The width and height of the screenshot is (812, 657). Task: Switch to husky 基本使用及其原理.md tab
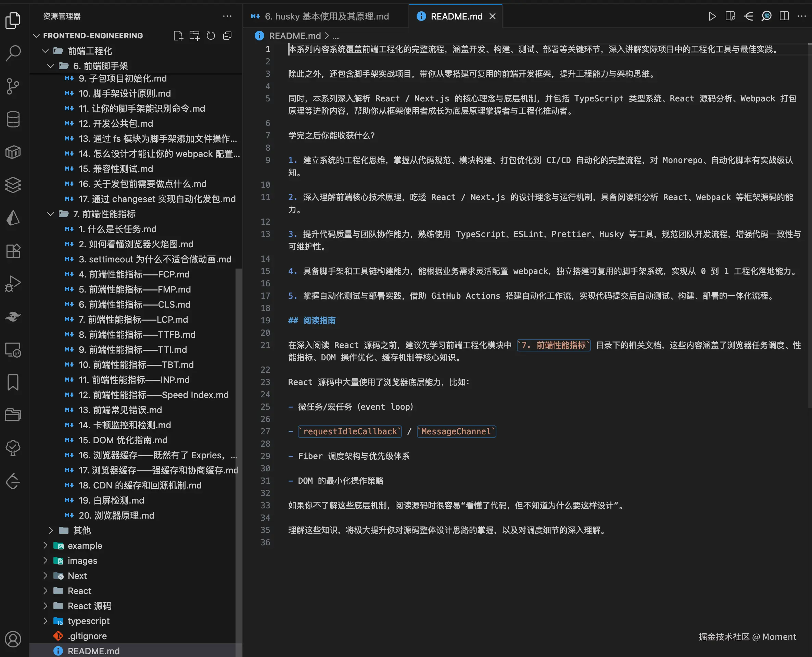coord(326,16)
